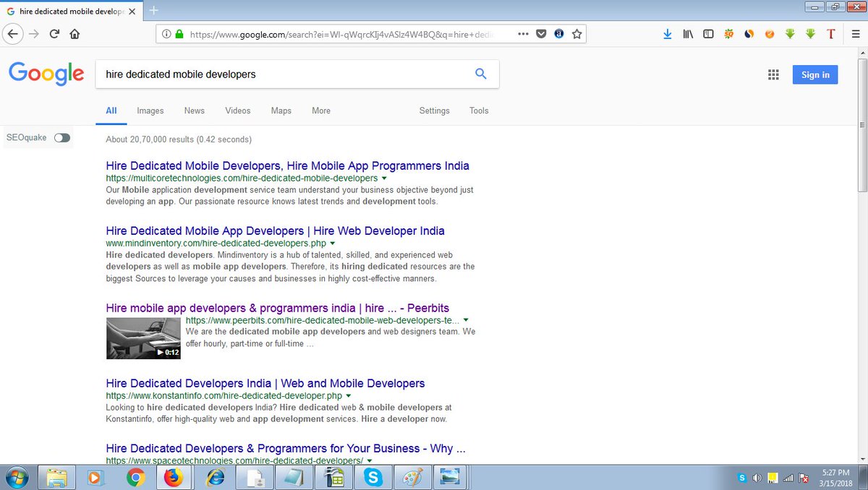Open the Settings dropdown under search bar
Image resolution: width=868 pixels, height=490 pixels.
coord(434,111)
